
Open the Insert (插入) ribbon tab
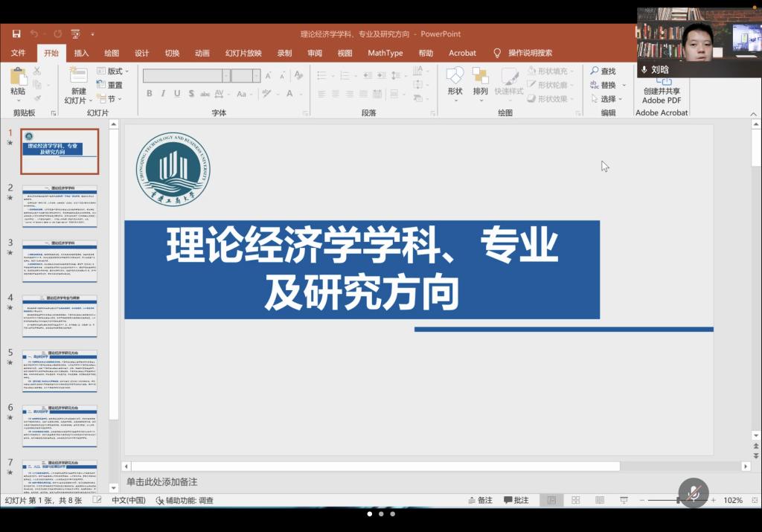(x=81, y=53)
